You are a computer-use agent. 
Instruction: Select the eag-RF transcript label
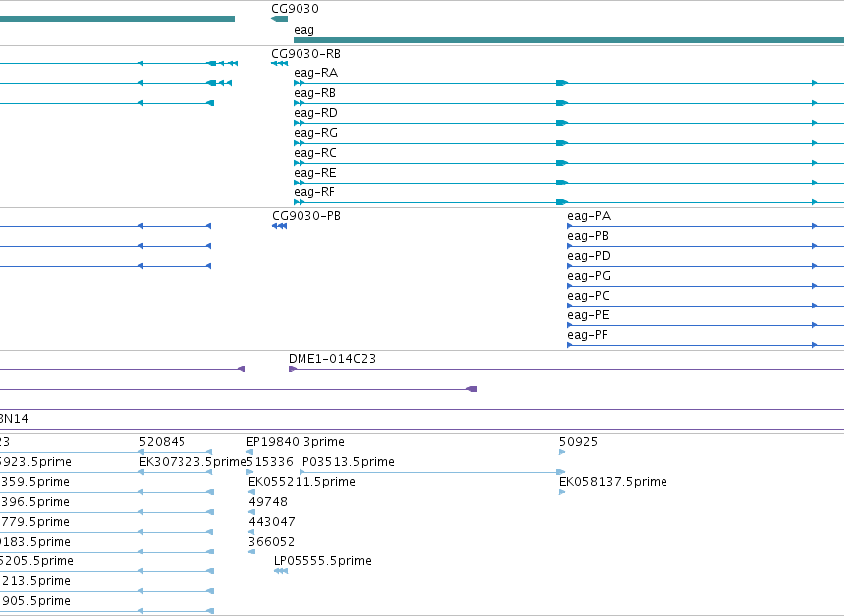[314, 192]
